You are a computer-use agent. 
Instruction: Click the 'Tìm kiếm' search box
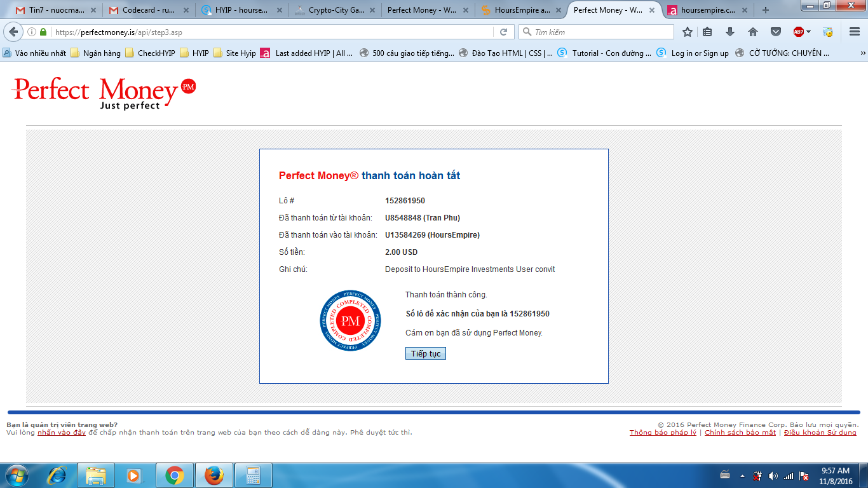[595, 32]
